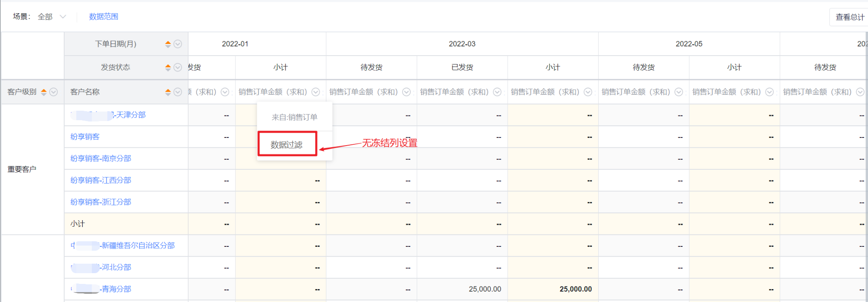This screenshot has width=868, height=302.
Task: Click 来自:销售订单 in the popup menu
Action: 294,117
